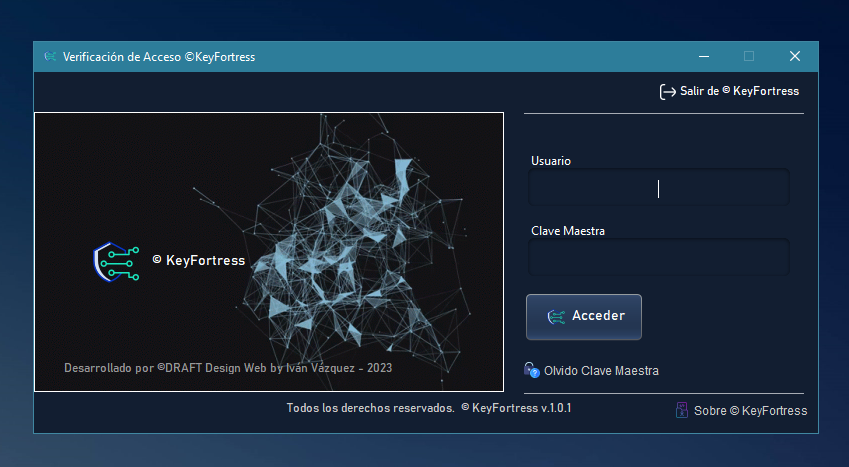Open the 'Olvido Clave Maestra' link
Image resolution: width=849 pixels, height=467 pixels.
click(x=601, y=371)
